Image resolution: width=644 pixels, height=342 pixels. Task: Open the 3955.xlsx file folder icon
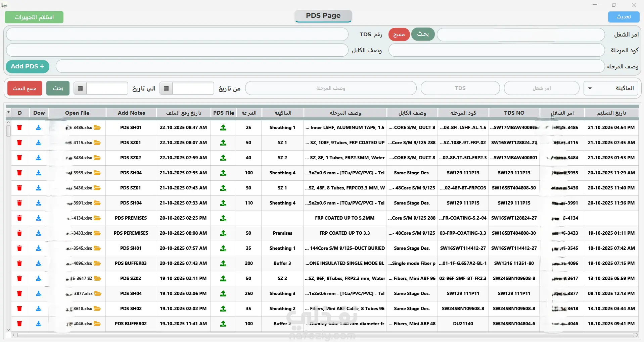pos(97,173)
